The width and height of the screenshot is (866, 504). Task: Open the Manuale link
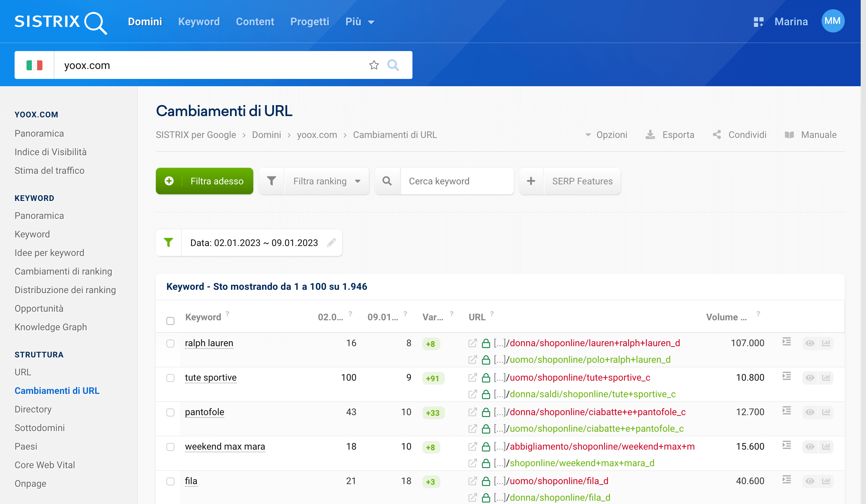[x=810, y=135]
